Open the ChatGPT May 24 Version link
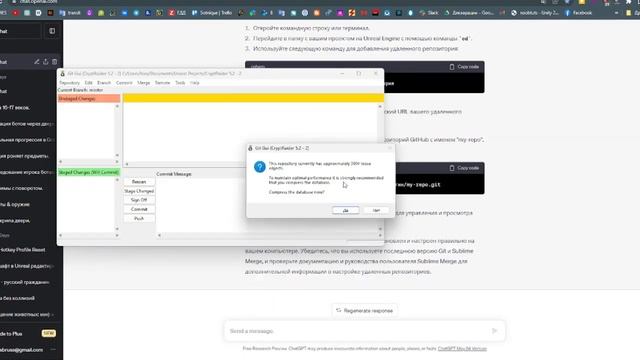The height and width of the screenshot is (360, 640). click(x=462, y=349)
